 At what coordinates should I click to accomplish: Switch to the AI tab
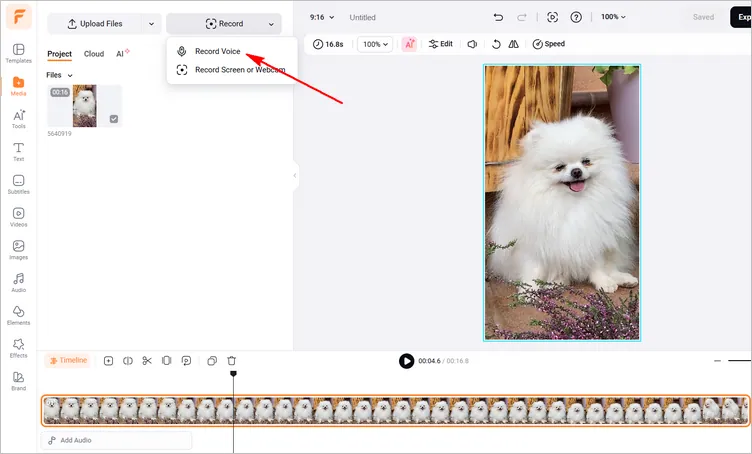(x=122, y=54)
